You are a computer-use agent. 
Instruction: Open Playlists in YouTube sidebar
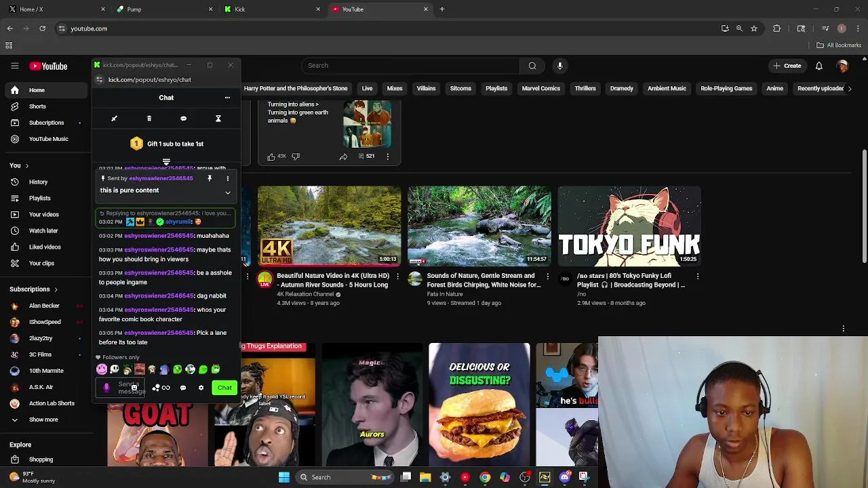[46, 198]
